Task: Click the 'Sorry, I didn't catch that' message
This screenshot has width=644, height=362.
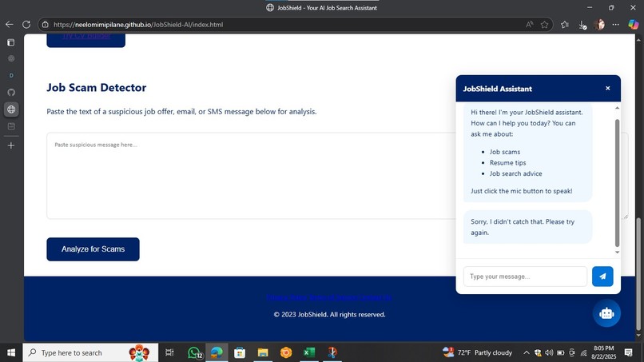Action: (x=528, y=227)
